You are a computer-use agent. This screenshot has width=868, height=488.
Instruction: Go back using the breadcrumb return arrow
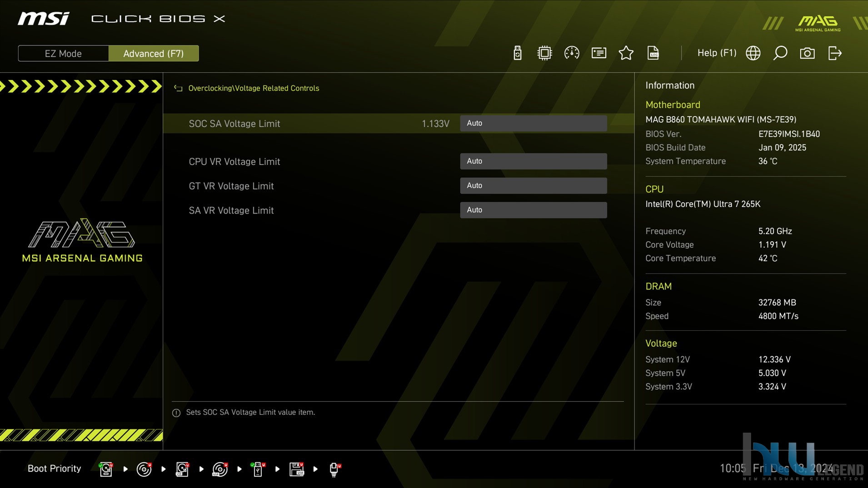pyautogui.click(x=178, y=88)
